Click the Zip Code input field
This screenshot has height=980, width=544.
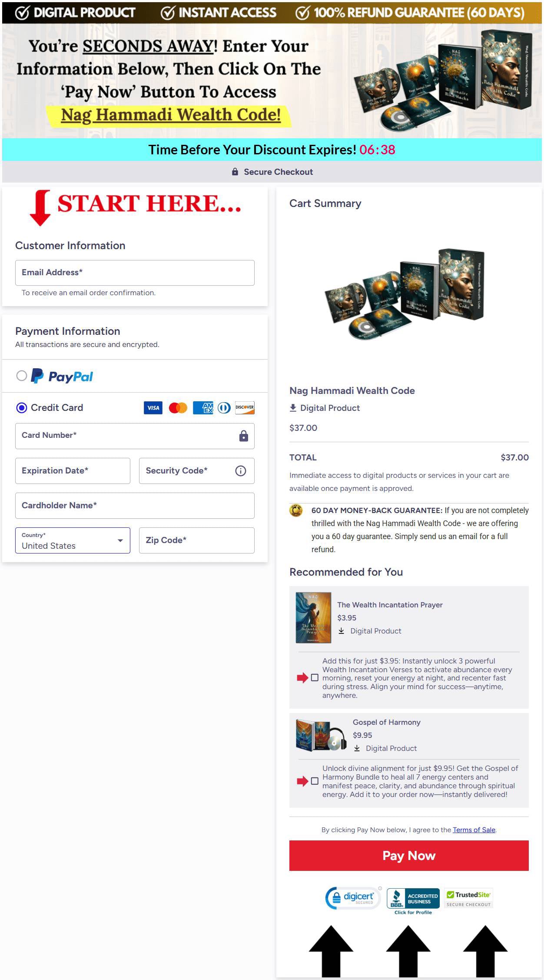click(196, 540)
